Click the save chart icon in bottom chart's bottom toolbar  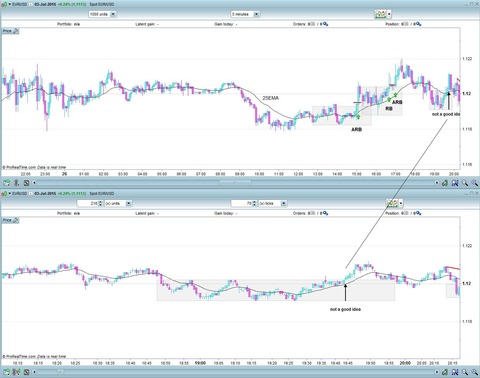[x=6, y=372]
